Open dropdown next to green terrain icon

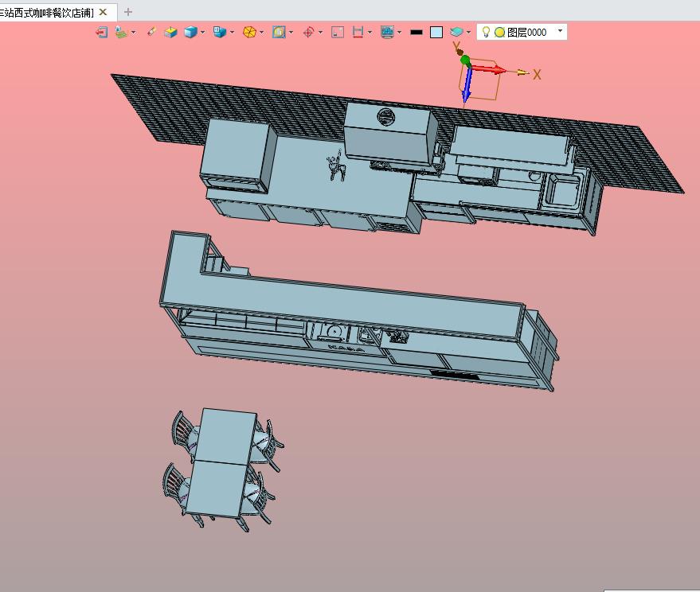133,32
